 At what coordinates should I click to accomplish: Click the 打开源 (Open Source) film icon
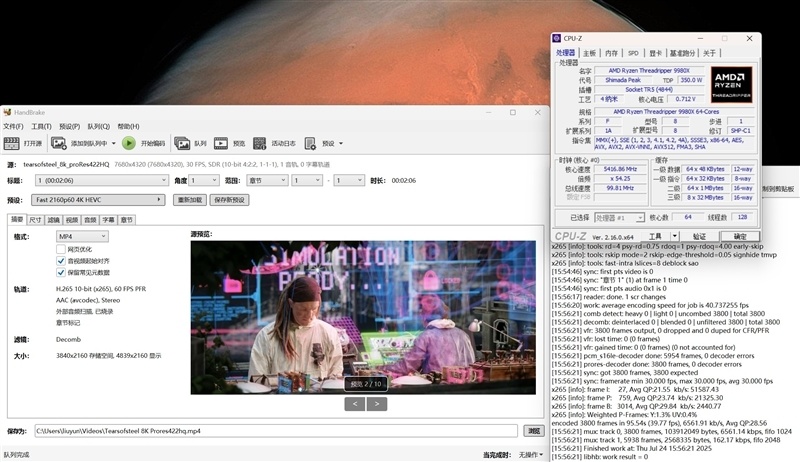[12, 144]
